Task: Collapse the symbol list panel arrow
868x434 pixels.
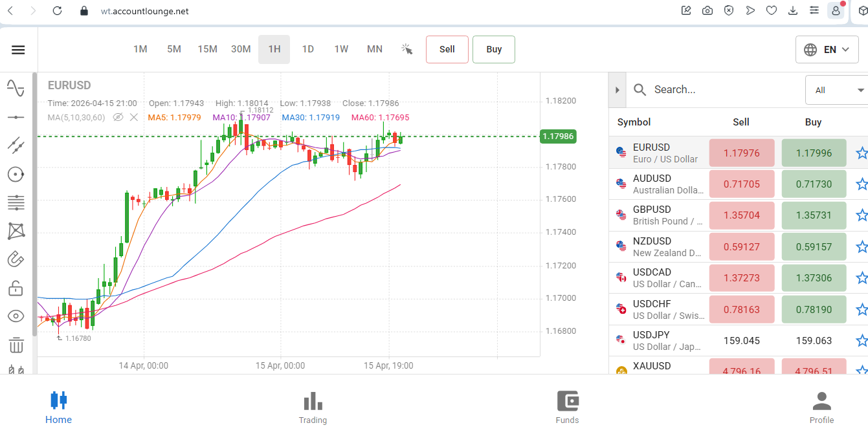Action: tap(617, 90)
